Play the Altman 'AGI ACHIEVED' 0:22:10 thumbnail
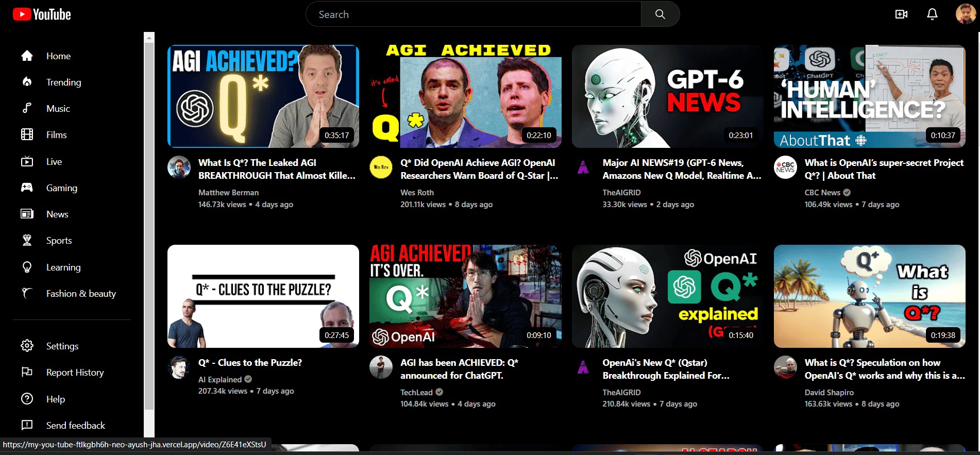 [465, 96]
